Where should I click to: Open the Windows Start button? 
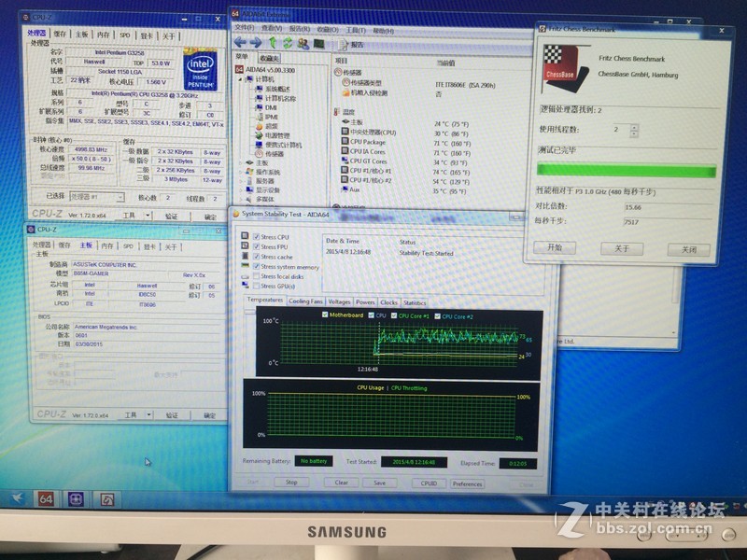tap(18, 498)
